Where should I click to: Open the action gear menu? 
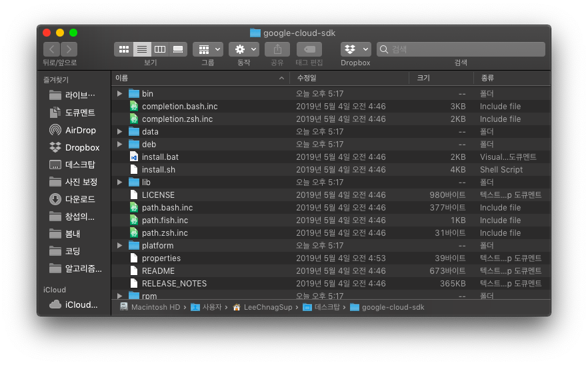244,49
